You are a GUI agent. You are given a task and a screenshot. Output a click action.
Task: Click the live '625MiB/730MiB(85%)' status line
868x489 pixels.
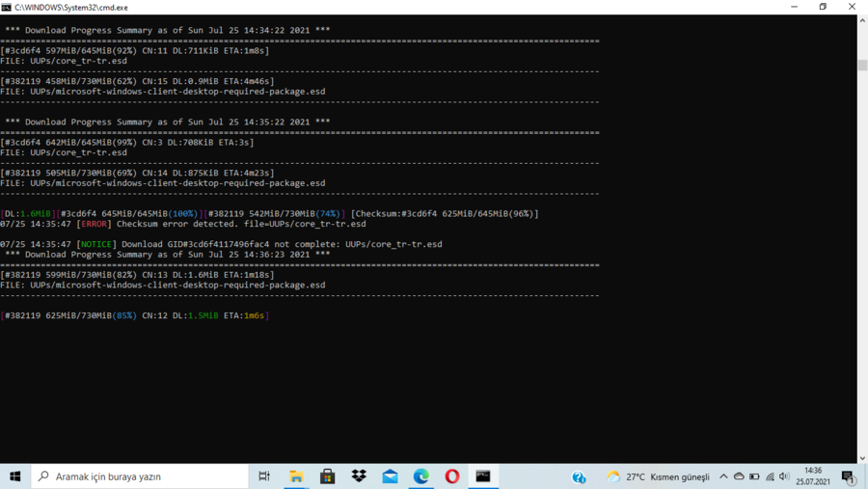click(135, 315)
